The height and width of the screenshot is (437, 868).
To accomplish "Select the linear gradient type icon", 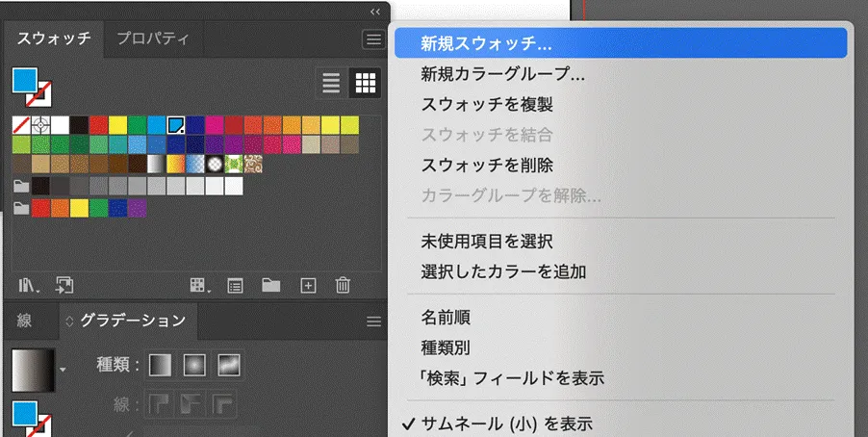I will point(160,365).
